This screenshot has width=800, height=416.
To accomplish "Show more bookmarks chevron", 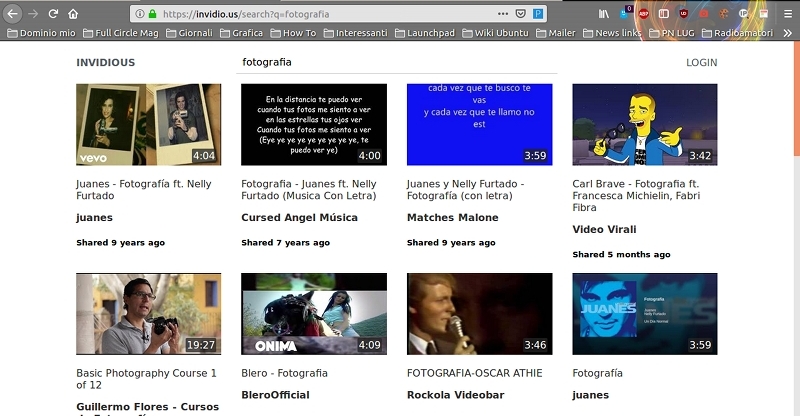I will pos(788,33).
